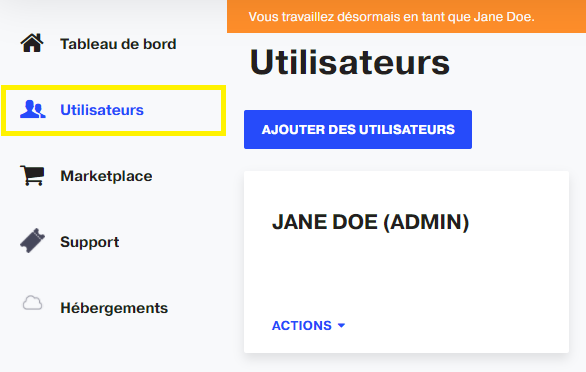Click the Utilisateurs page heading
Image resolution: width=586 pixels, height=372 pixels.
pos(349,62)
